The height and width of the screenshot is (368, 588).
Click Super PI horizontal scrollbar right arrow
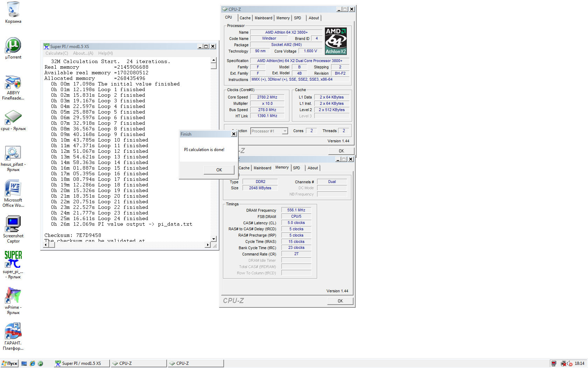pos(208,245)
